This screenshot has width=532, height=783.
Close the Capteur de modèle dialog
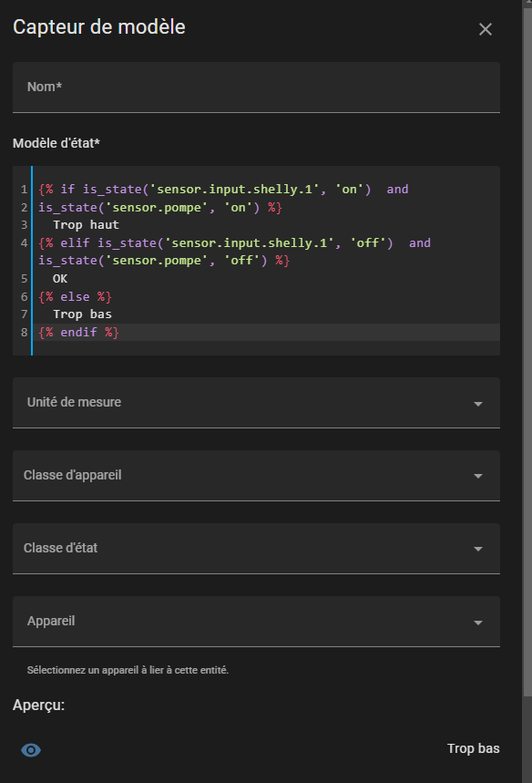(486, 29)
